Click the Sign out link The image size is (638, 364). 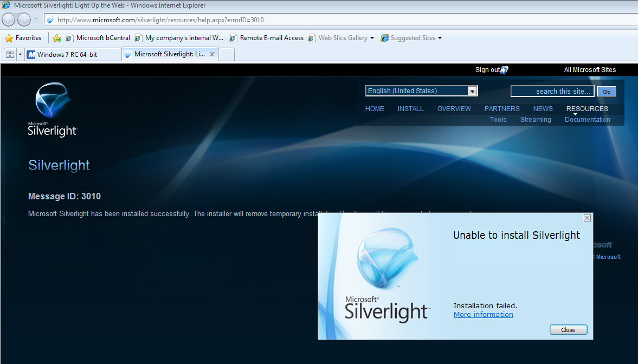pos(487,69)
